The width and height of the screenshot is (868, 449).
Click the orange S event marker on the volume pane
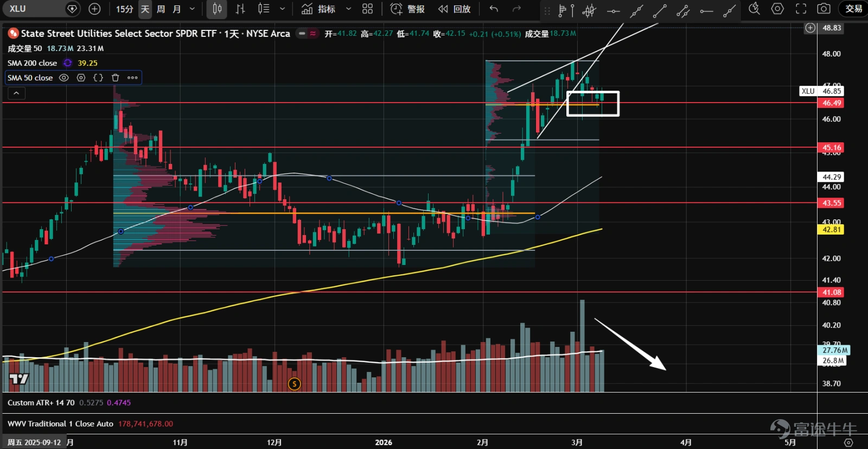[294, 384]
